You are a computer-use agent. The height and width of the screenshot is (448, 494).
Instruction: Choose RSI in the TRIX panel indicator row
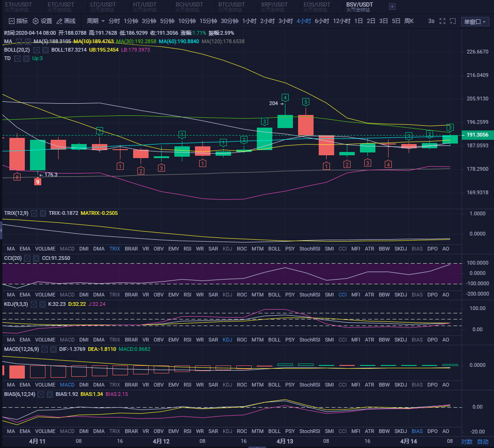(x=187, y=249)
